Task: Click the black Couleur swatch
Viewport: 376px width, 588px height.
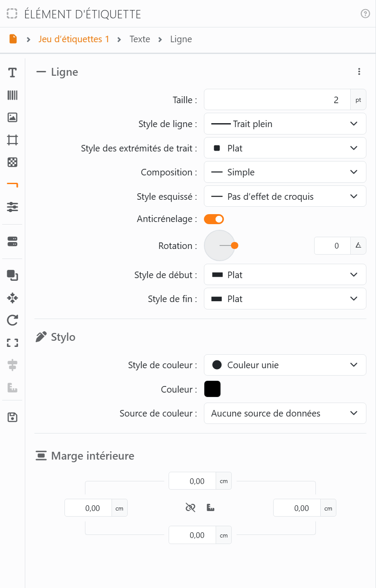Action: [212, 389]
